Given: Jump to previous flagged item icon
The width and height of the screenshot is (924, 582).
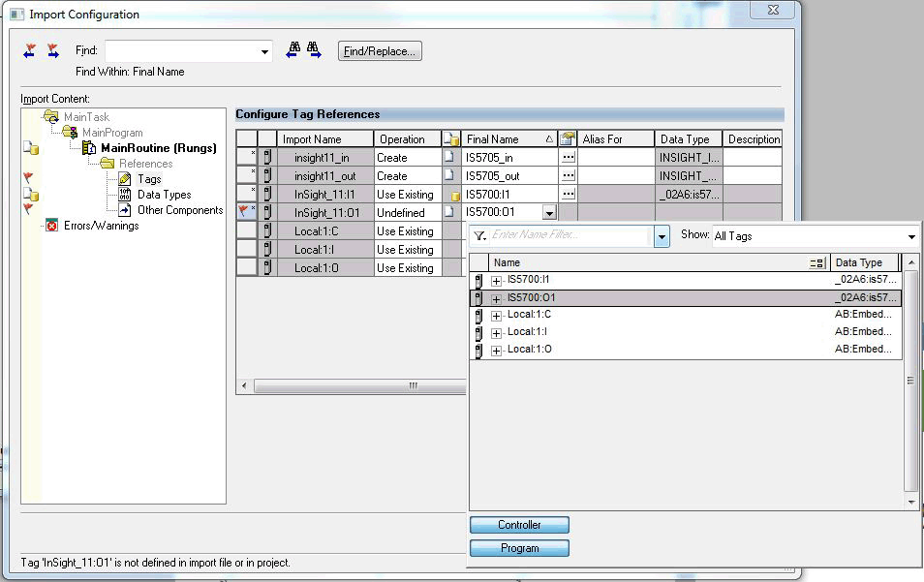Looking at the screenshot, I should tap(31, 50).
